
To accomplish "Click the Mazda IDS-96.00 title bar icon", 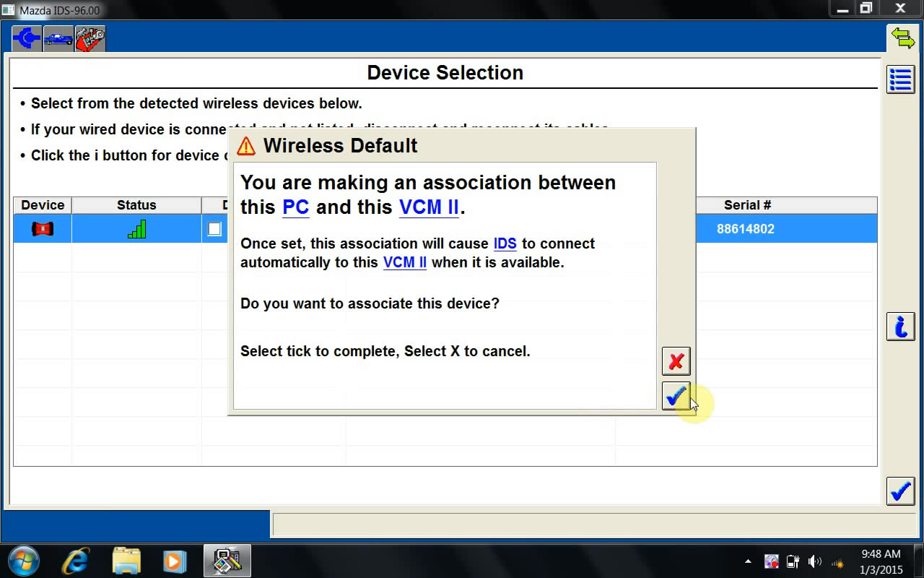I will (x=9, y=9).
